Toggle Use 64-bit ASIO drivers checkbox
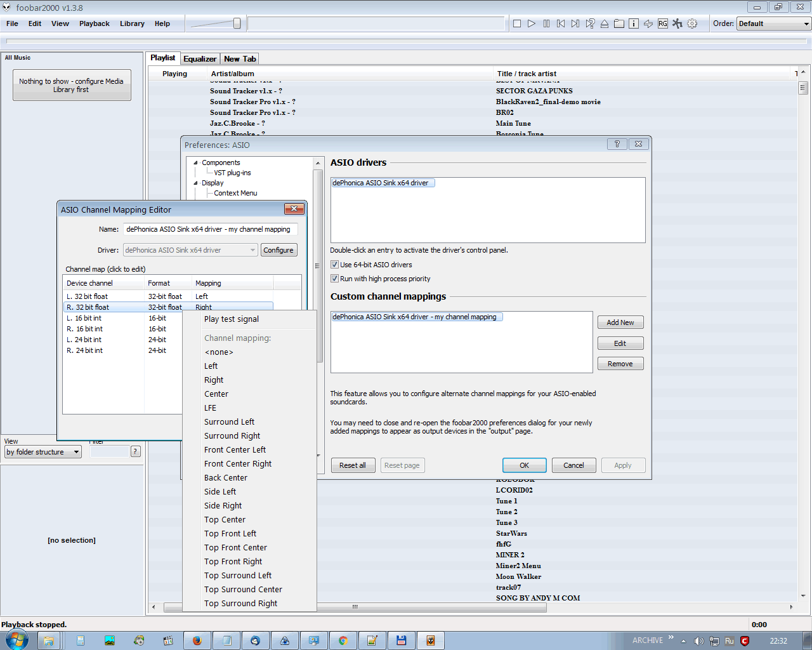 click(334, 265)
